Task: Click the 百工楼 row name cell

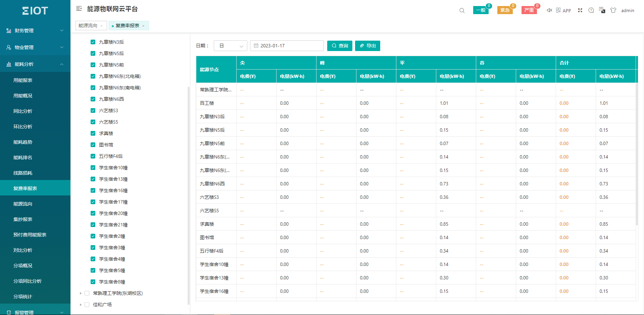Action: pyautogui.click(x=216, y=103)
